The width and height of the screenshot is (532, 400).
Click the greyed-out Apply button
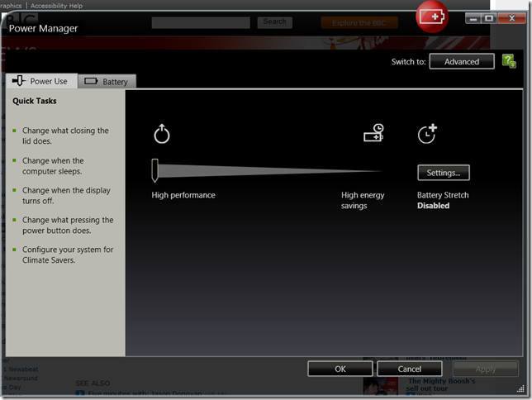486,369
